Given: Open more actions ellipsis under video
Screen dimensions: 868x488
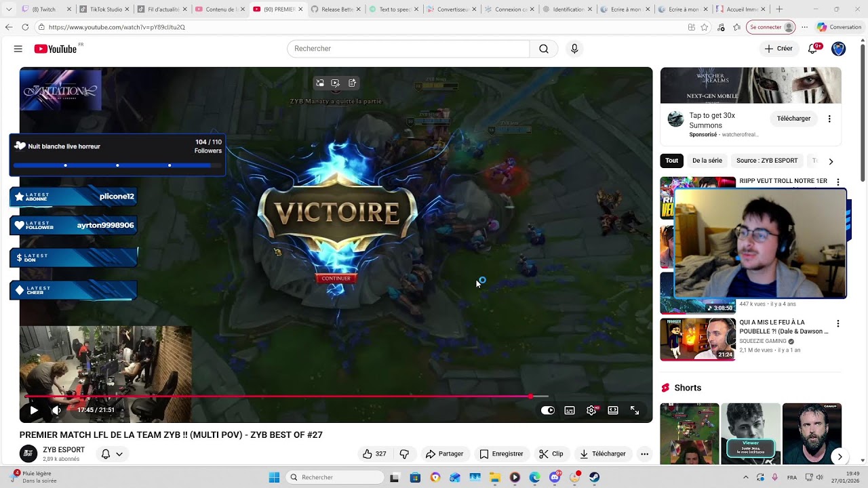Looking at the screenshot, I should (644, 454).
